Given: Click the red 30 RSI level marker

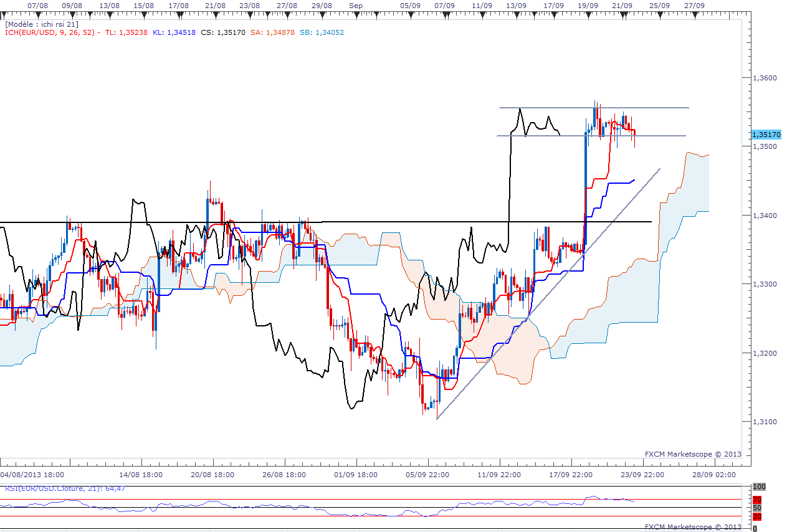Looking at the screenshot, I should (x=757, y=516).
